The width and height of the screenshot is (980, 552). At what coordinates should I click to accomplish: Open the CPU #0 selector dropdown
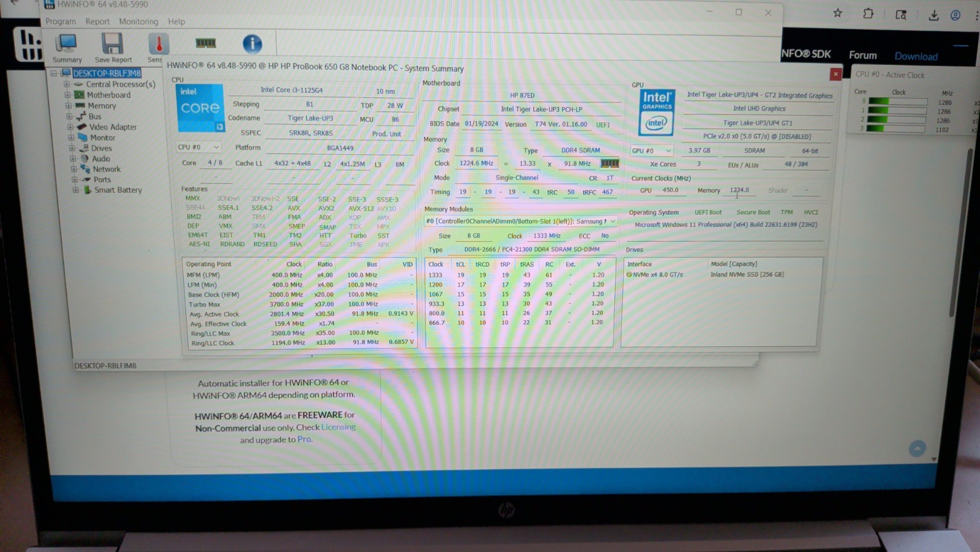tap(198, 147)
